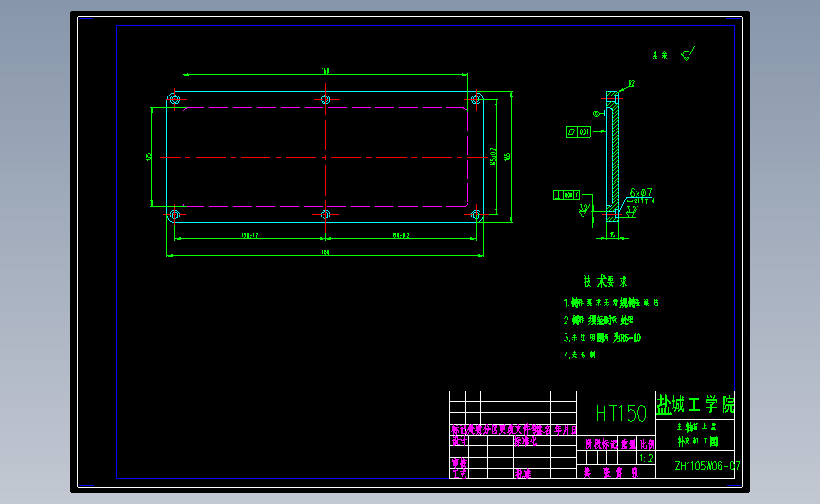Click roughness symbol beside 其余
The height and width of the screenshot is (504, 820).
(x=689, y=53)
